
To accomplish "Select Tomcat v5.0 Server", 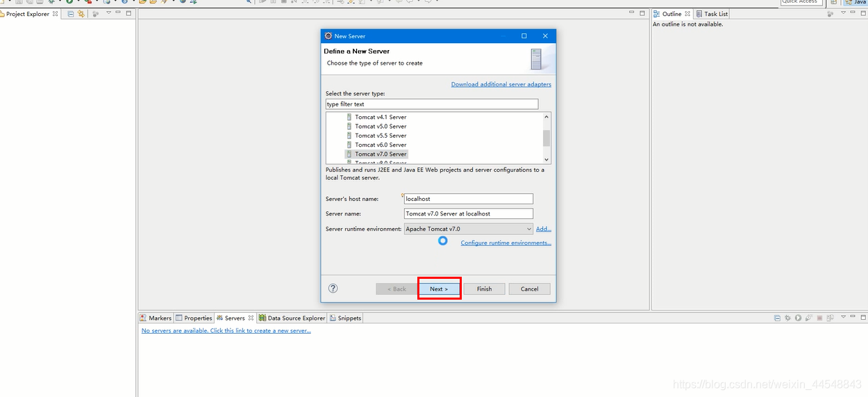I will 381,127.
